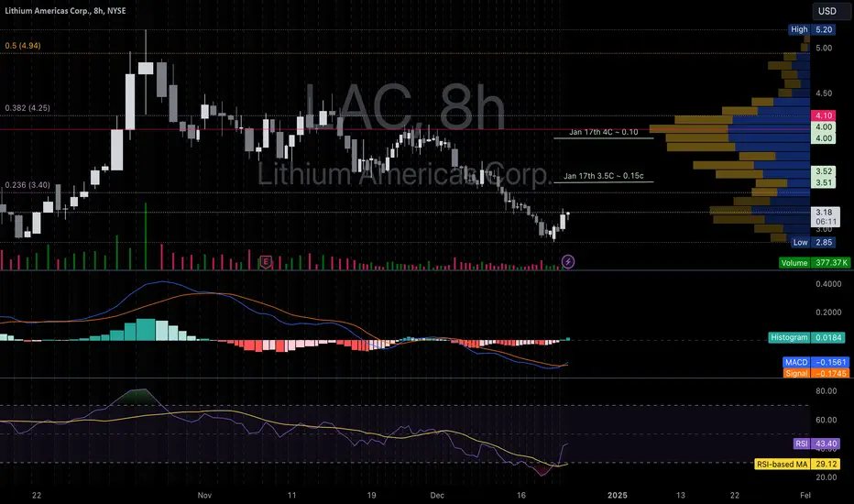Click the Dec marker on time axis
Screen dimensions: 854x504
[437, 495]
